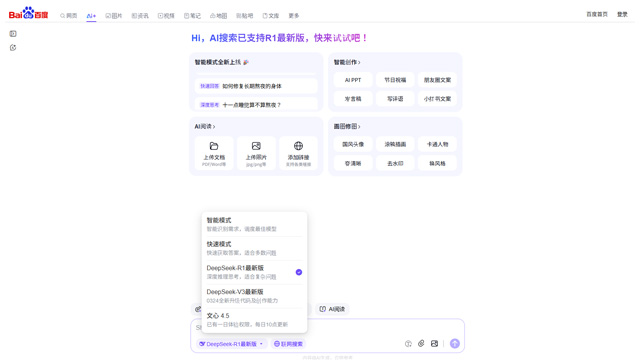
Task: Choose DeepSeek-V3最新版 in the model list
Action: [254, 296]
